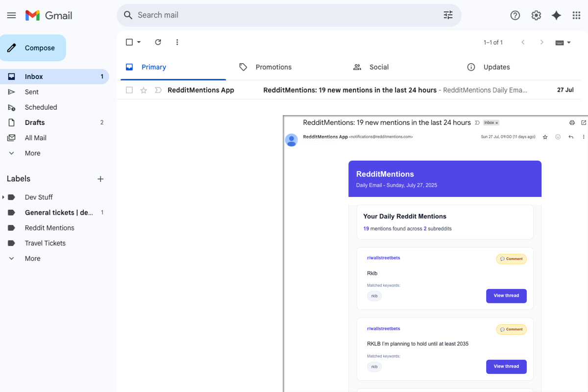
Task: Reply to the RedditMentions email
Action: [571, 137]
